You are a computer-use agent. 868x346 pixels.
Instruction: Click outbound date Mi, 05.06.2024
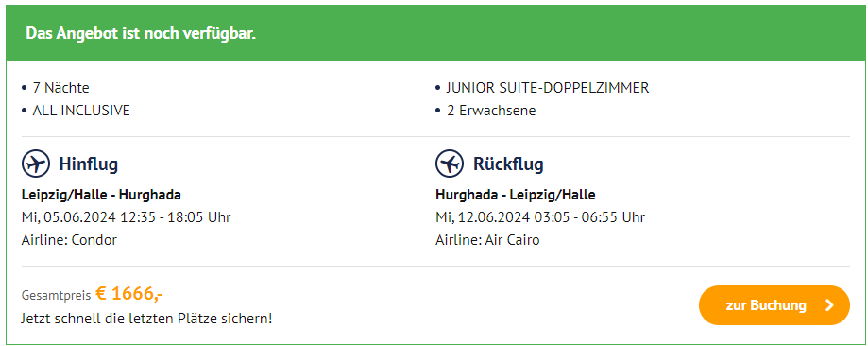(69, 216)
